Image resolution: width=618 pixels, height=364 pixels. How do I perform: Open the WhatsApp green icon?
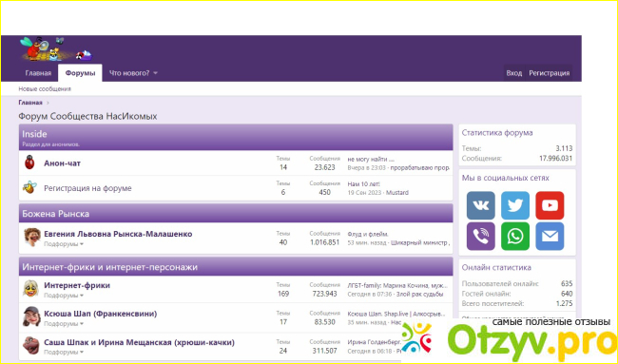[x=515, y=237]
